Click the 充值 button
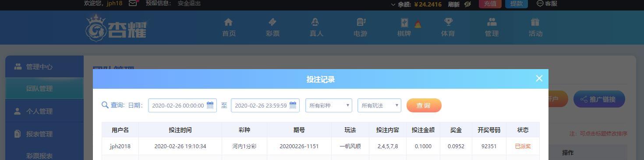644x160 pixels. click(x=490, y=3)
